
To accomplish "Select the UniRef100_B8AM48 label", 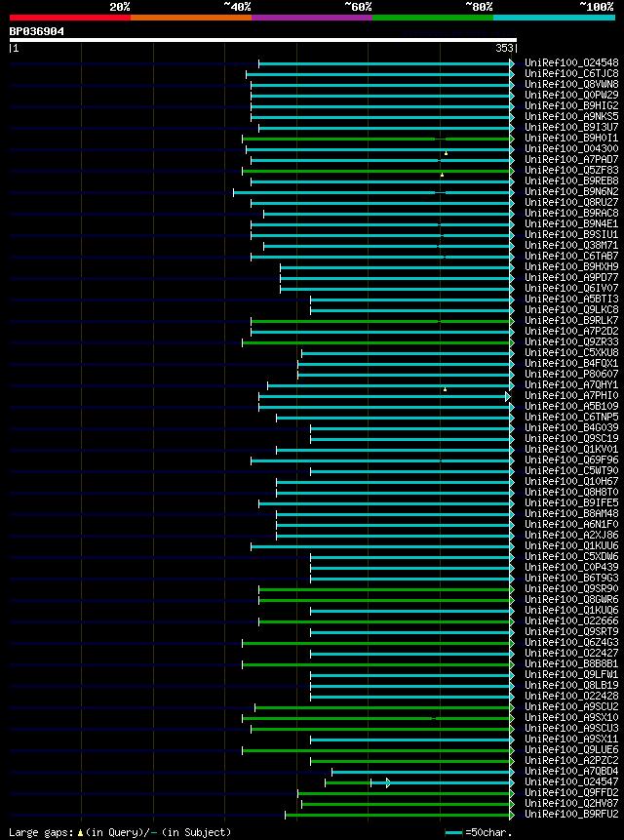I will [571, 514].
